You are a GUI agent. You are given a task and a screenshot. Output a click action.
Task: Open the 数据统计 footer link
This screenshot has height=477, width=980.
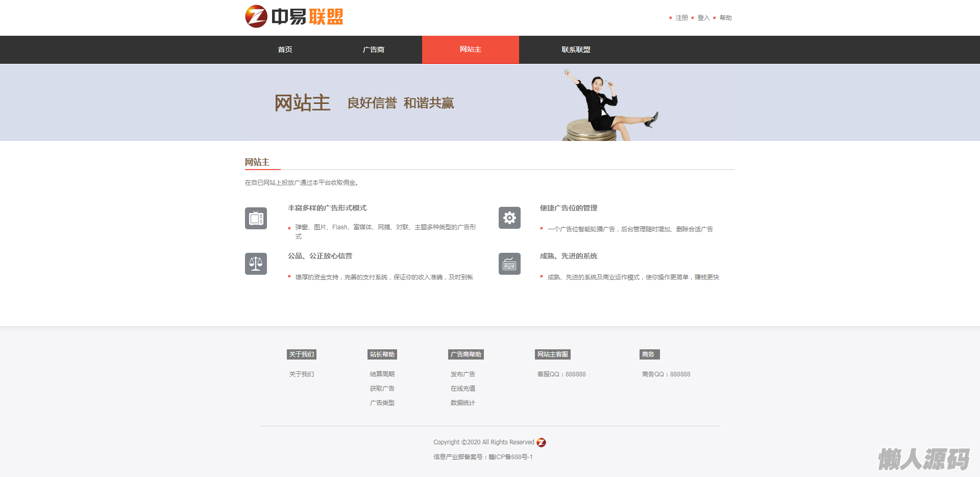tap(462, 403)
